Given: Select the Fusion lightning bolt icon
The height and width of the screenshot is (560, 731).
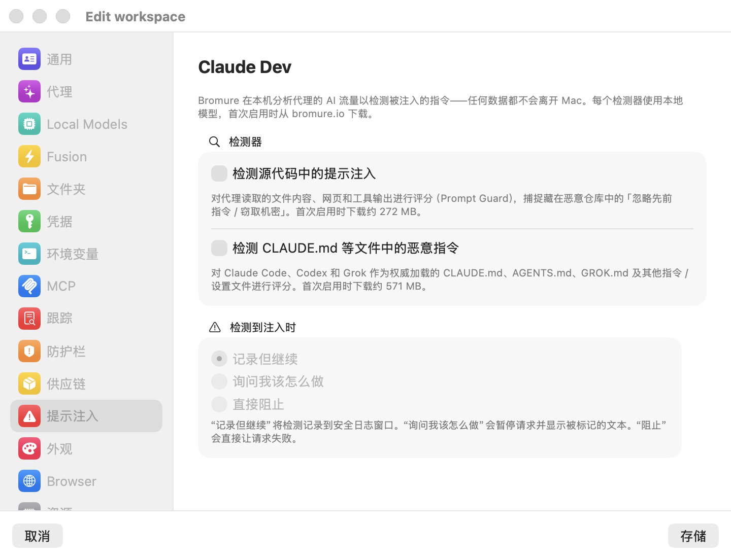Looking at the screenshot, I should pyautogui.click(x=29, y=157).
